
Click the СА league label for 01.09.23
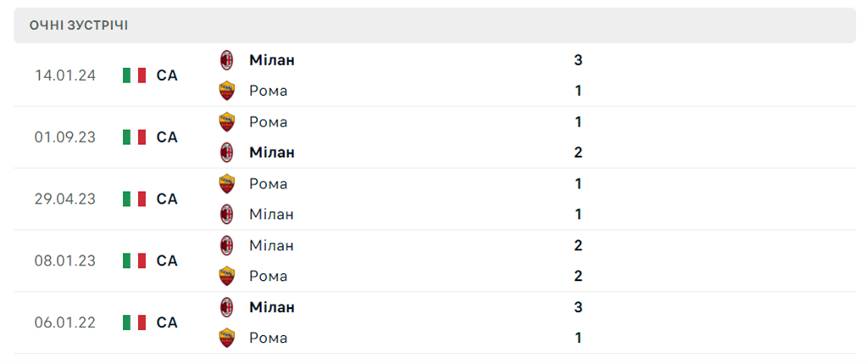point(167,137)
